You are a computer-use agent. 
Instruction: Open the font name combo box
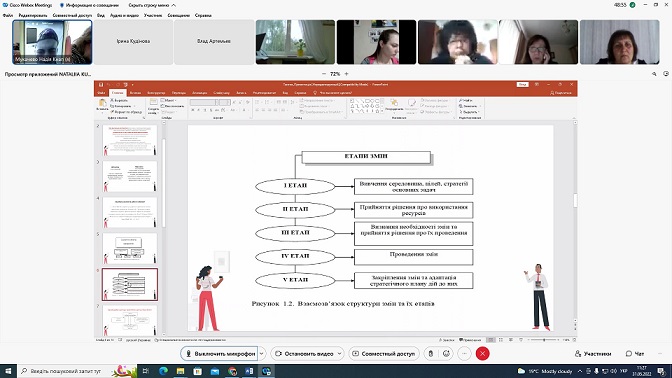tap(204, 102)
